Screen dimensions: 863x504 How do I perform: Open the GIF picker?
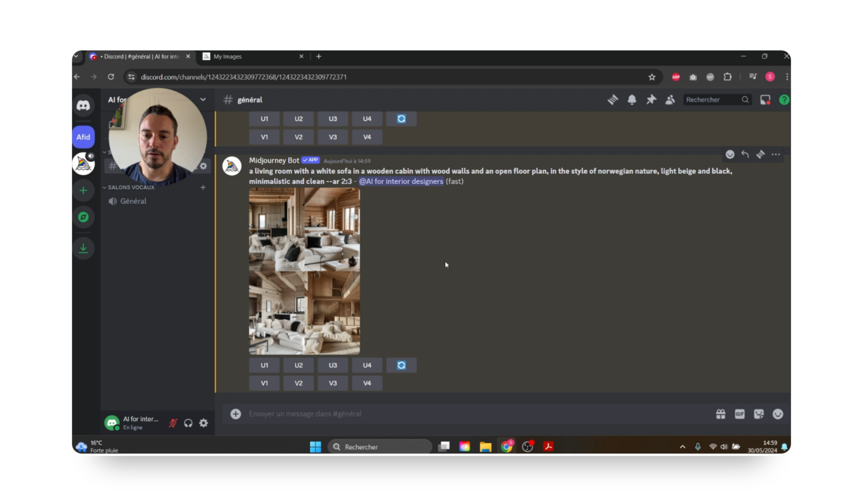pyautogui.click(x=740, y=414)
